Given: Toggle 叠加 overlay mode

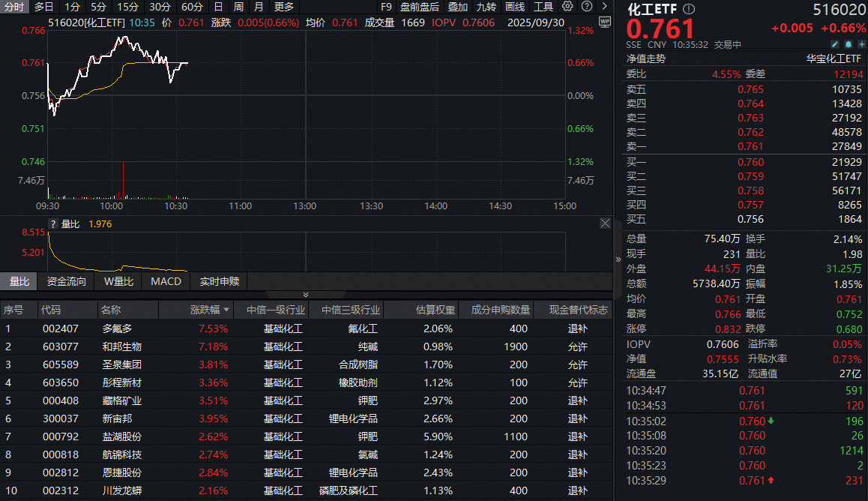Looking at the screenshot, I should pyautogui.click(x=457, y=7).
